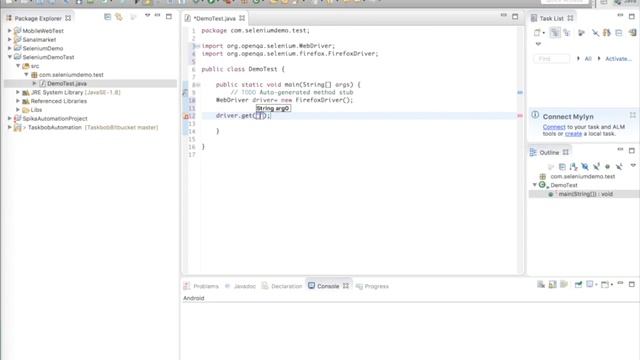Toggle Hide Non-Public Members in Outline
Image resolution: width=640 pixels, height=360 pixels.
tap(608, 167)
